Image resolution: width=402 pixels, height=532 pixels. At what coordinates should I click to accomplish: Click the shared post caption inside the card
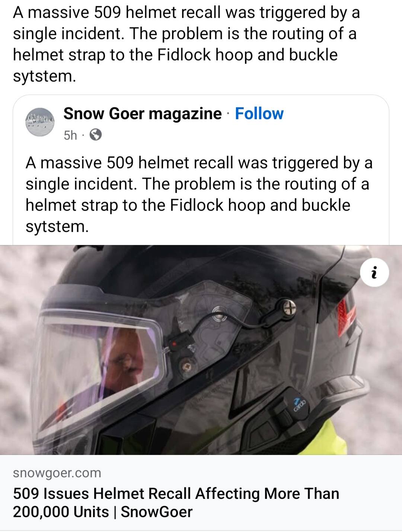pyautogui.click(x=199, y=194)
